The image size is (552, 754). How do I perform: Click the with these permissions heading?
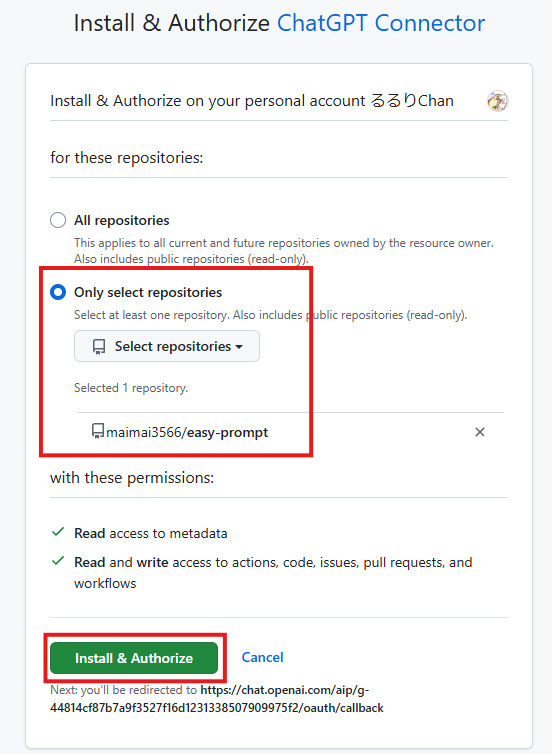pos(132,478)
